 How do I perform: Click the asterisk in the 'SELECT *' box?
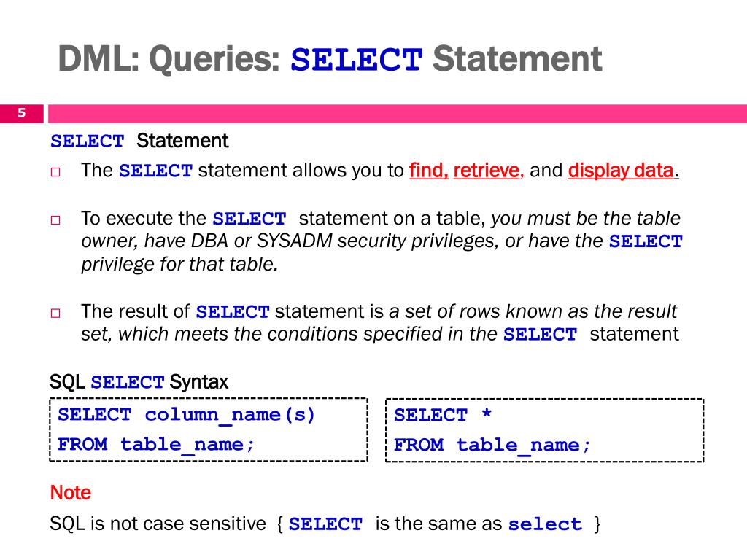click(x=487, y=413)
